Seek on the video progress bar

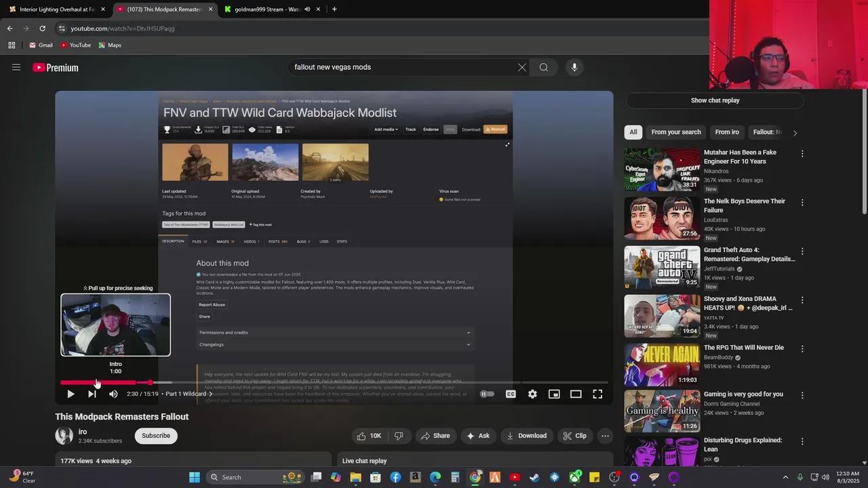[334, 382]
